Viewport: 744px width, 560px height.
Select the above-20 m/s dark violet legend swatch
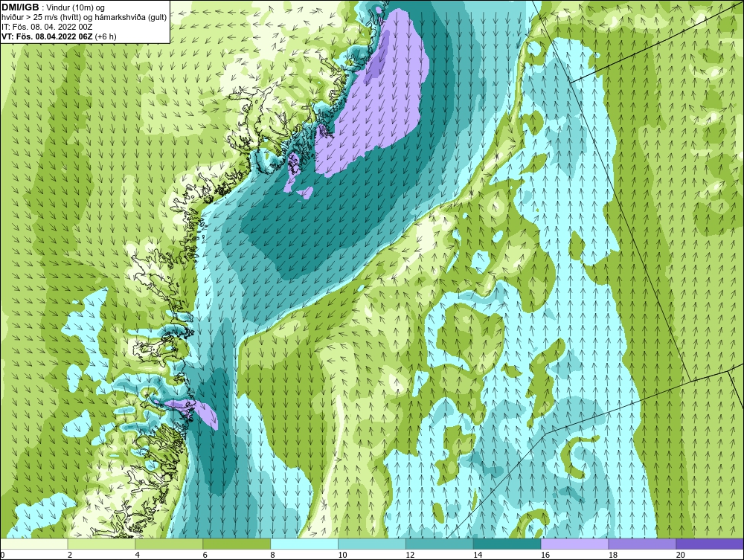[710, 544]
